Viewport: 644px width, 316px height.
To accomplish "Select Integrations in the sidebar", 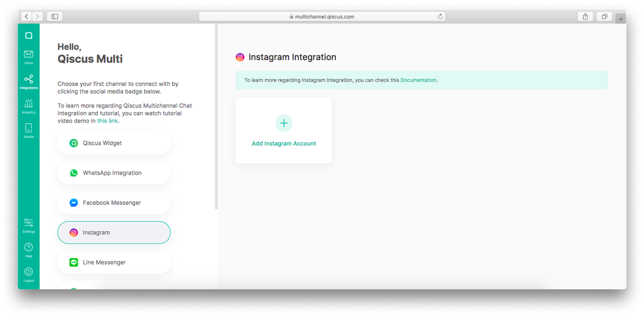I will pyautogui.click(x=28, y=82).
